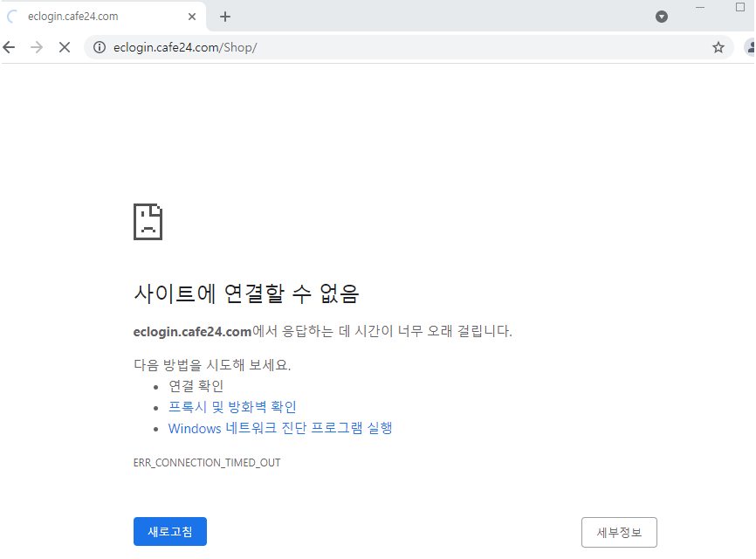Expand the round down-arrow dropdown in the tab strip
Image resolution: width=756 pixels, height=559 pixels.
click(x=662, y=17)
